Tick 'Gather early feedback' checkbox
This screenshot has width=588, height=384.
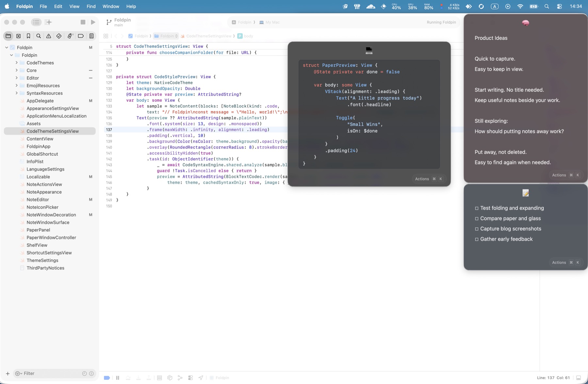477,239
